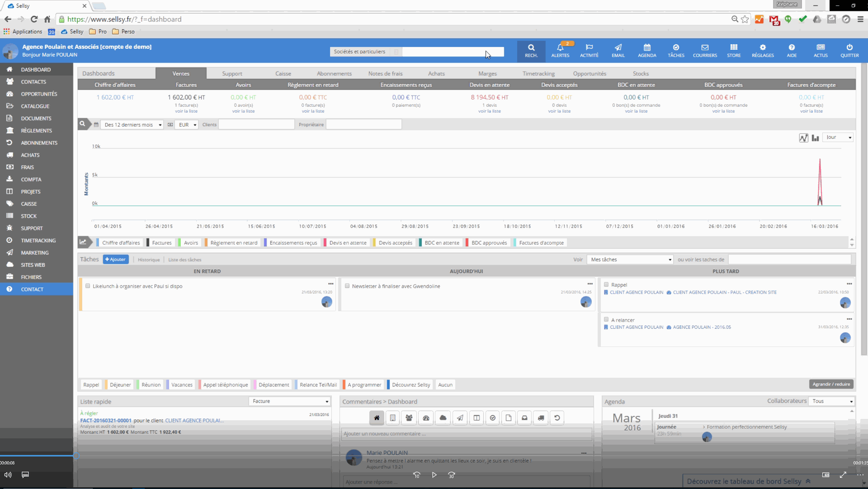Select the people group icon in Commentaires toolbar
This screenshot has width=868, height=489.
(409, 418)
